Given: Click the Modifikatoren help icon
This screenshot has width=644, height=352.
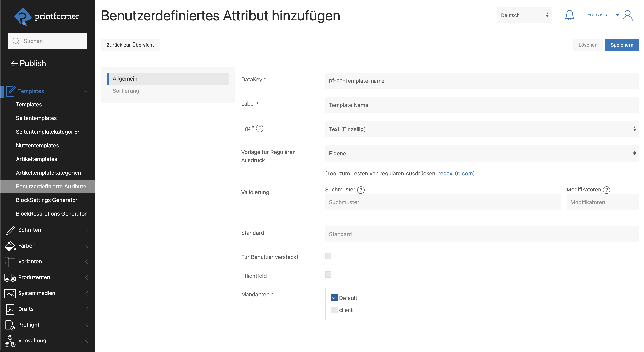Looking at the screenshot, I should point(607,190).
